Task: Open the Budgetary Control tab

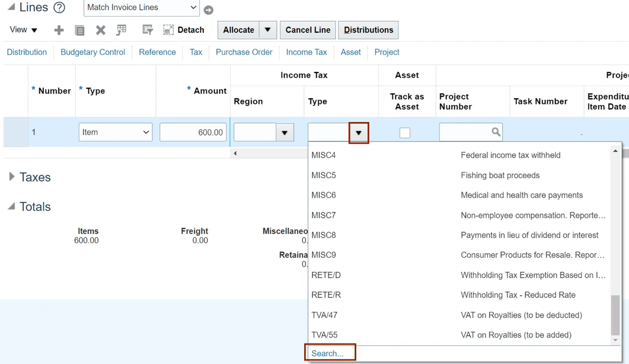Action: pos(93,52)
